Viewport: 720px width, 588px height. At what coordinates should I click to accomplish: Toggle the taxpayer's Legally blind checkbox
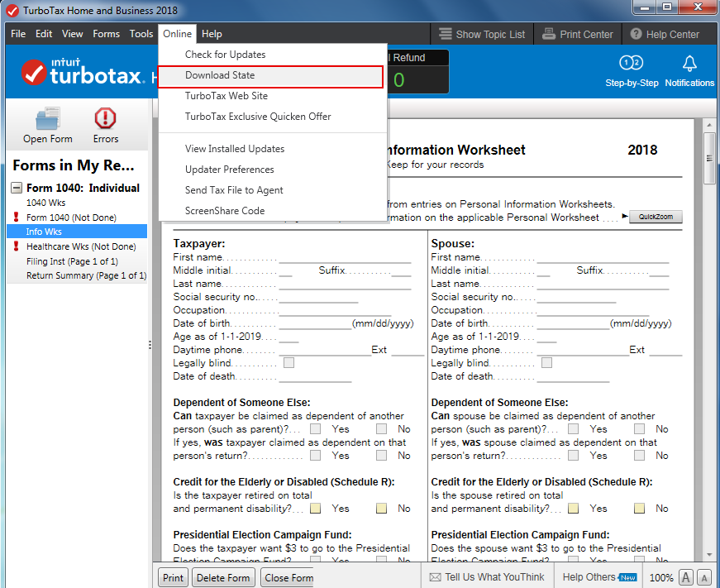[x=288, y=362]
